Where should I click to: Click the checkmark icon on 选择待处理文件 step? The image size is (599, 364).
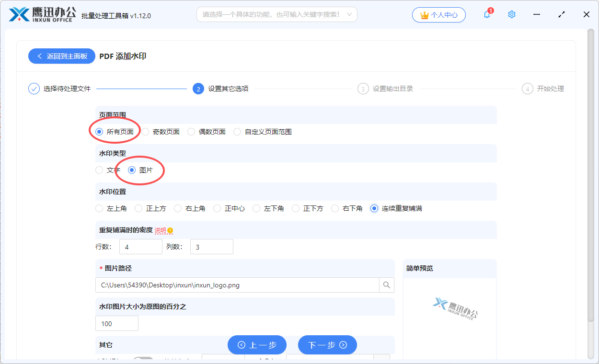(x=33, y=89)
